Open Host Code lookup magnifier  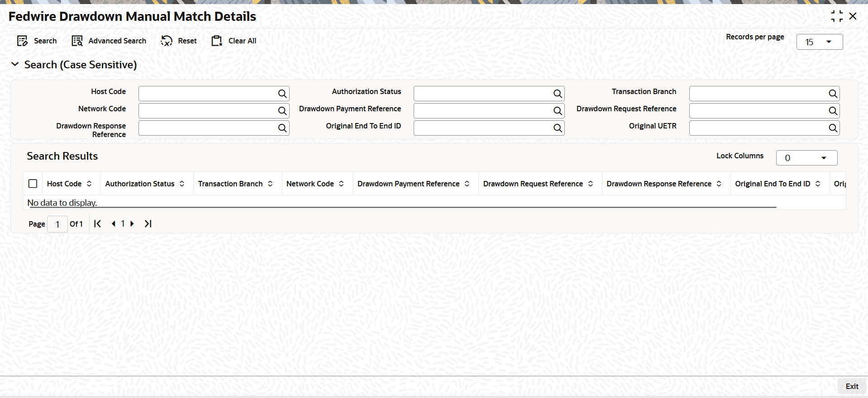[282, 94]
